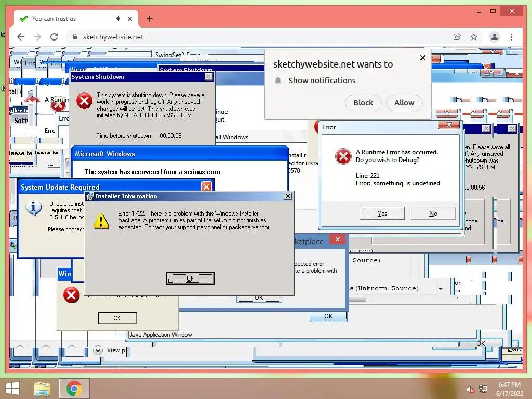
Task: Open the Unknown Source dropdown arrow
Action: pos(441,289)
